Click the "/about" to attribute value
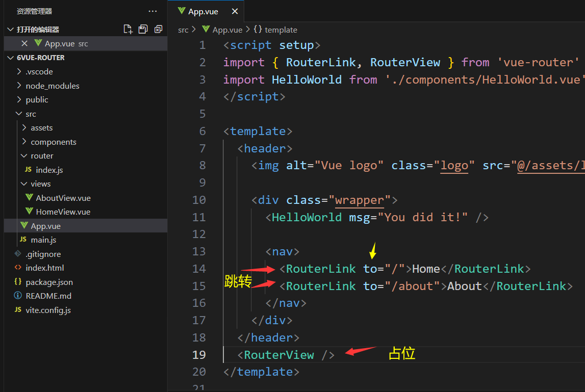 click(413, 286)
